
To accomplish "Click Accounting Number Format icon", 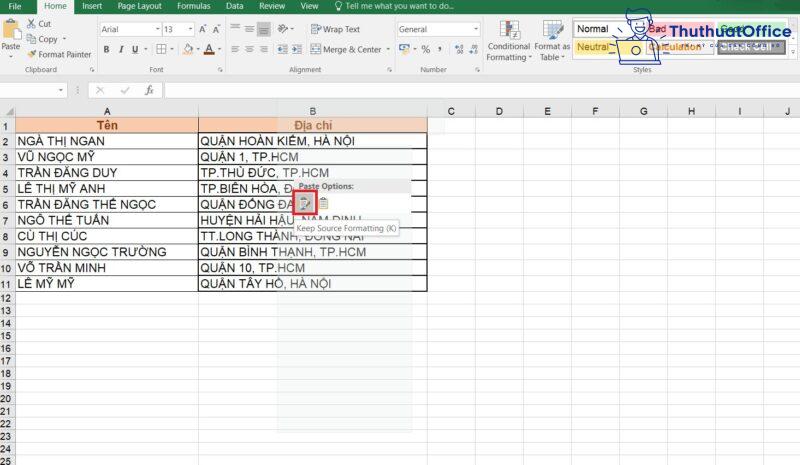I will coord(404,49).
